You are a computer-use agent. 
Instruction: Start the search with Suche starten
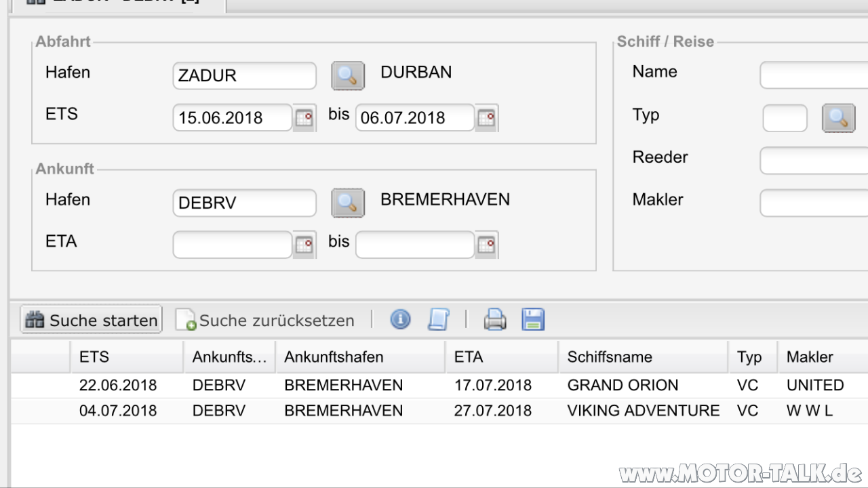click(x=92, y=320)
